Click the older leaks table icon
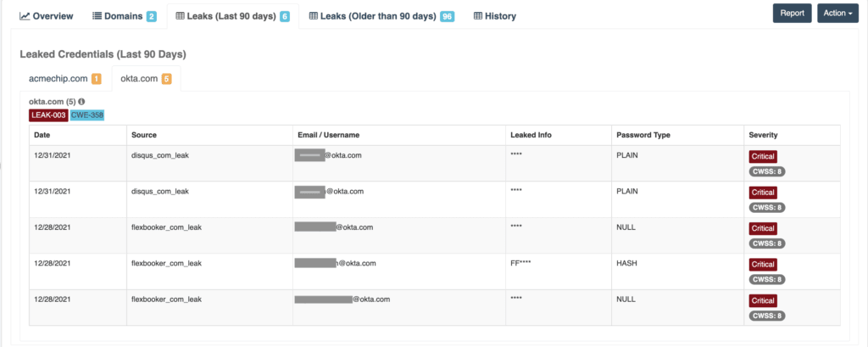 pyautogui.click(x=314, y=16)
